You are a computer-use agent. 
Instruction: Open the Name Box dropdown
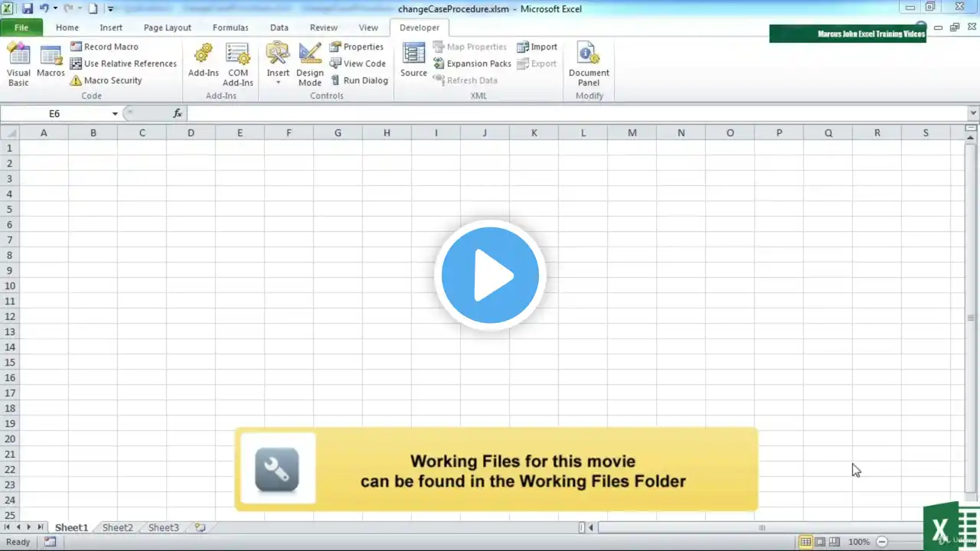pos(115,113)
